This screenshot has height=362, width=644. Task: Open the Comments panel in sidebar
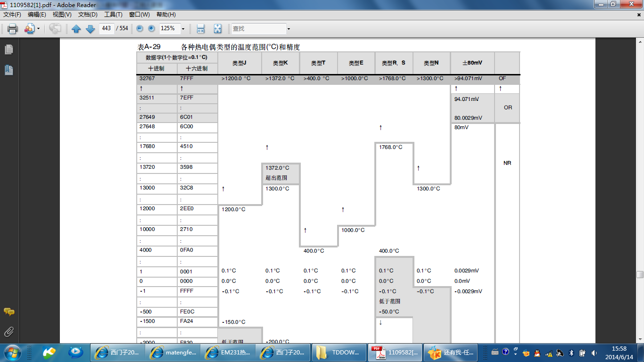[8, 312]
